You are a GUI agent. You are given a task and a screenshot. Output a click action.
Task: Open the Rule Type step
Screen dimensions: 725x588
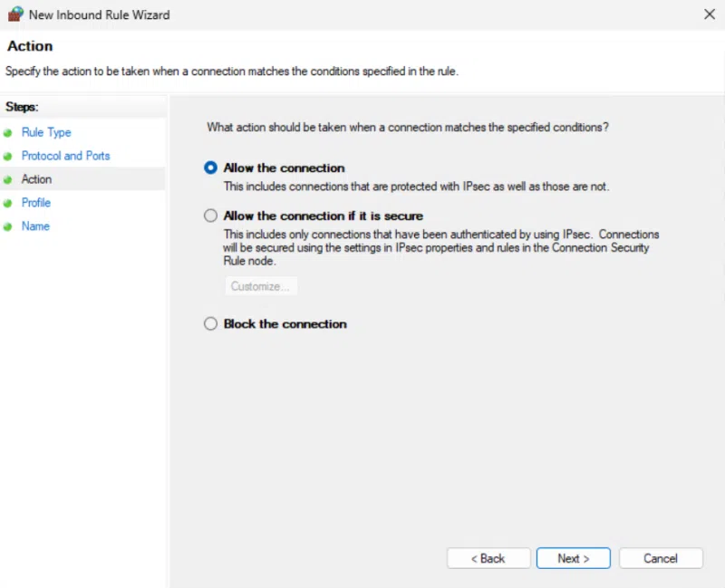[45, 132]
